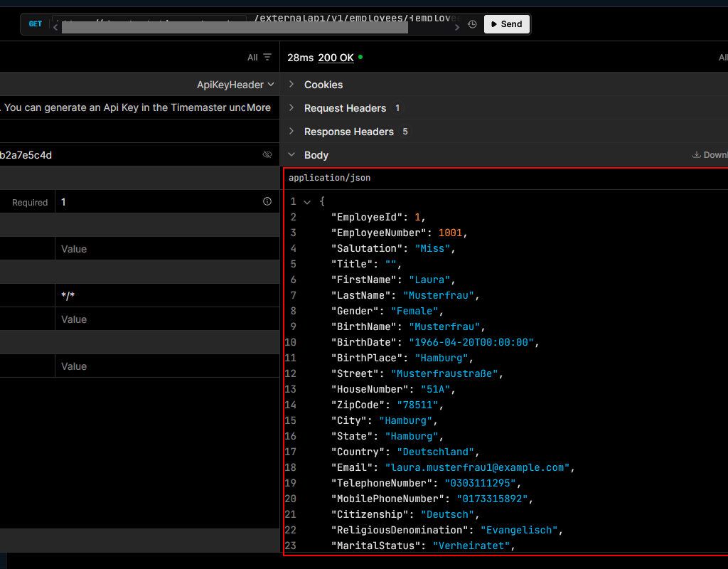Viewport: 728px width, 569px height.
Task: Click the info icon beside the Required field
Action: 267,202
